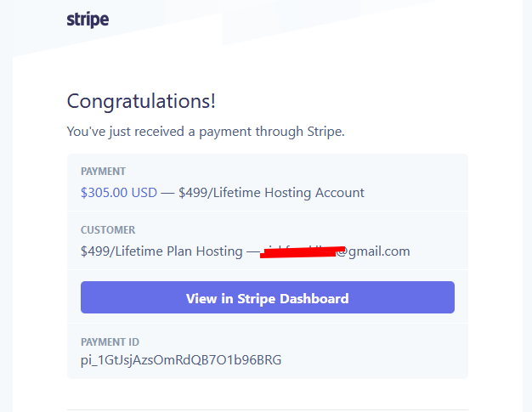Image resolution: width=532 pixels, height=412 pixels.
Task: Click the blank white area beside the Congratulations heading
Action: click(x=339, y=101)
